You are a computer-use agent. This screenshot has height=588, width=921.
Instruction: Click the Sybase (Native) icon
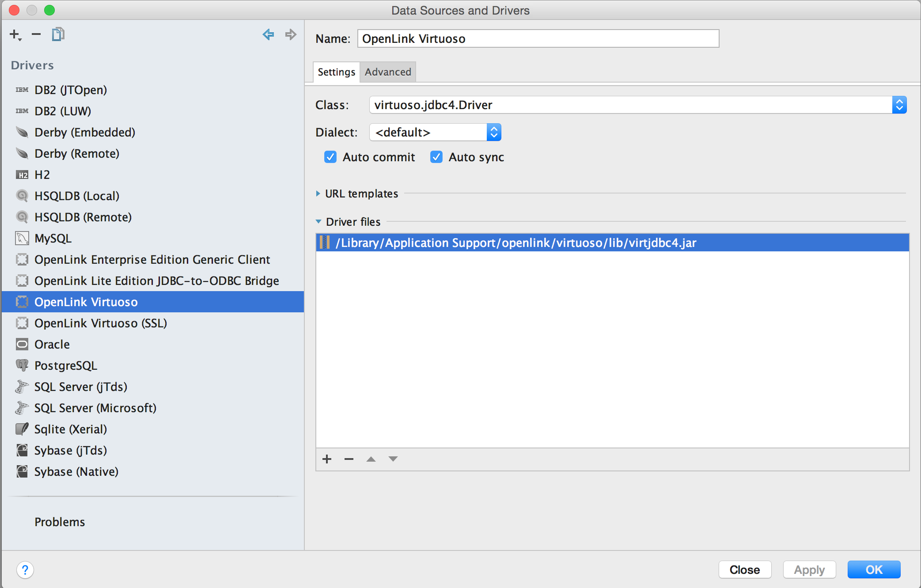pos(22,471)
